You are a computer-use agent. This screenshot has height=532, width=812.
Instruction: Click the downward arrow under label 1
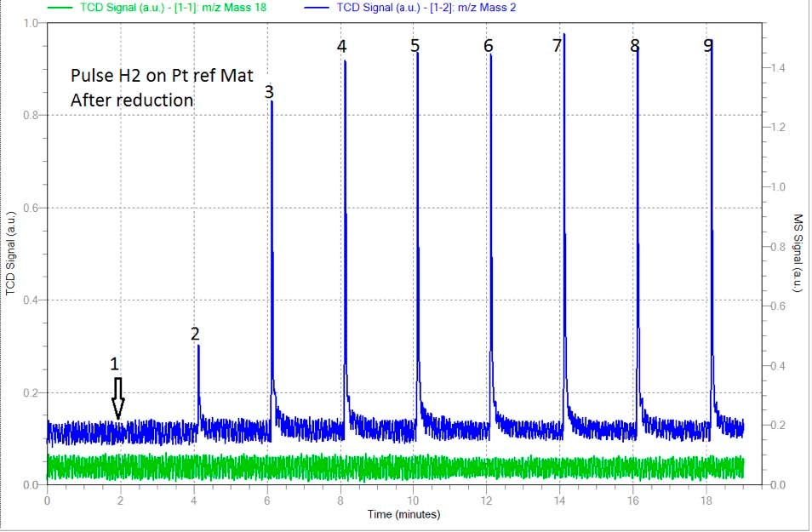click(x=118, y=398)
